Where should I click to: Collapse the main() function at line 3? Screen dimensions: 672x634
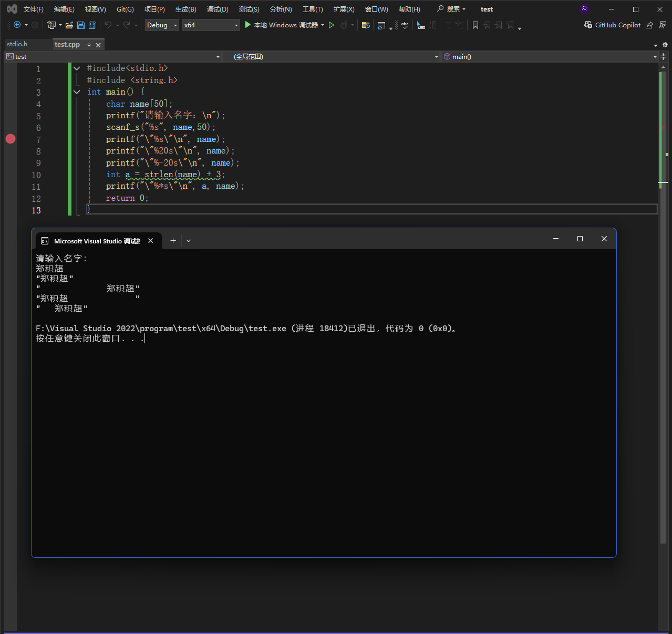click(x=77, y=92)
